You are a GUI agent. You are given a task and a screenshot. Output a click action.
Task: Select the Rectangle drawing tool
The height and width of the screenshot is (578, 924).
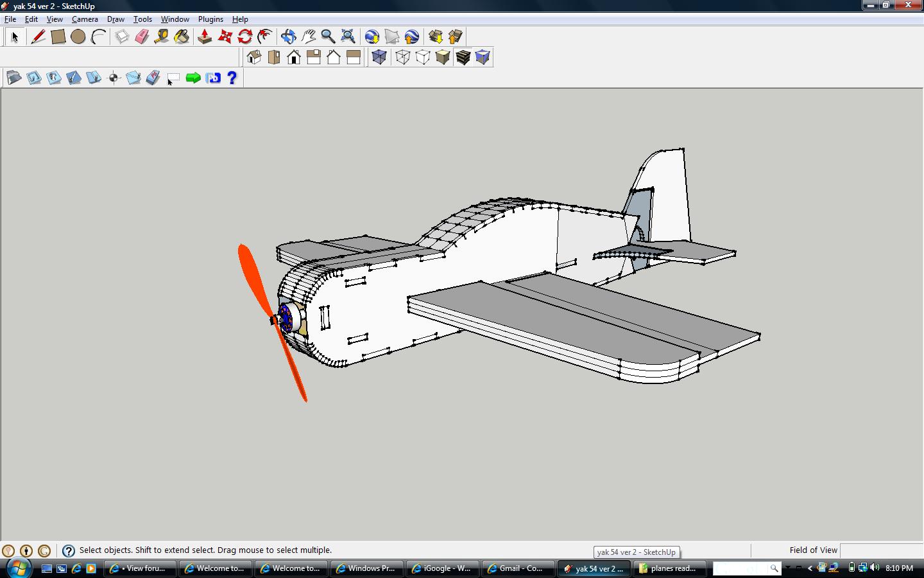coord(58,37)
